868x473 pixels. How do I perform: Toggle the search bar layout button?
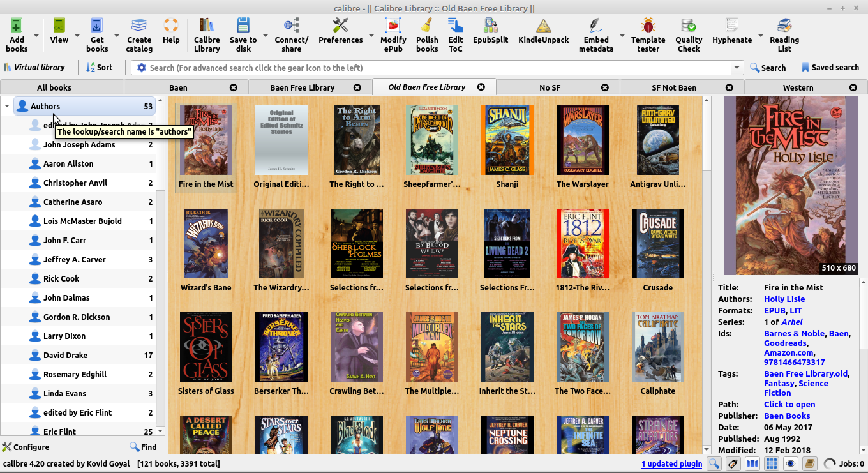(x=714, y=464)
